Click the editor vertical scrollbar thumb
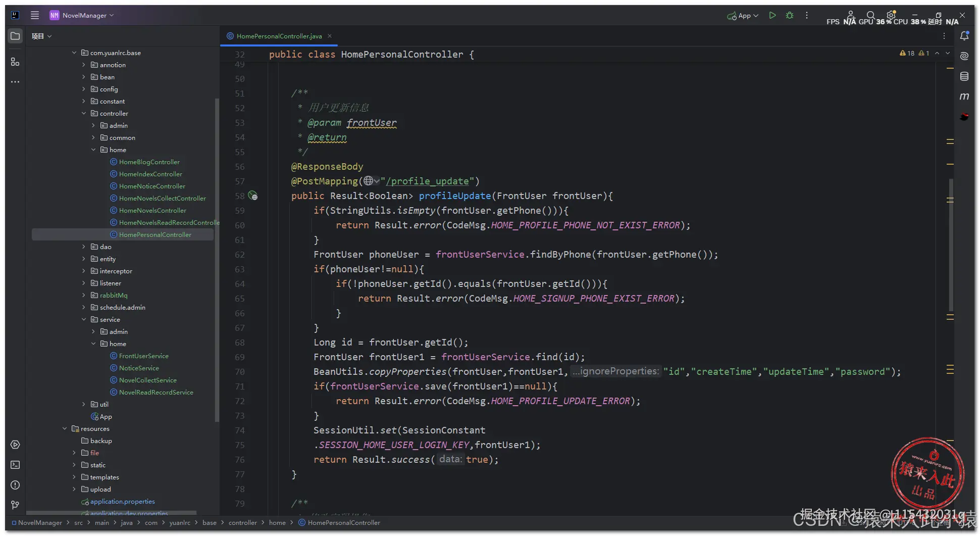The image size is (980, 536). pyautogui.click(x=951, y=245)
